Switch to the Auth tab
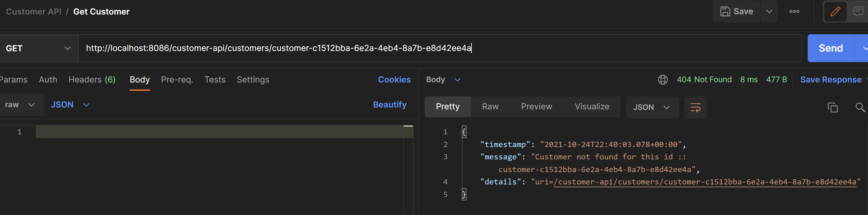 pos(48,80)
